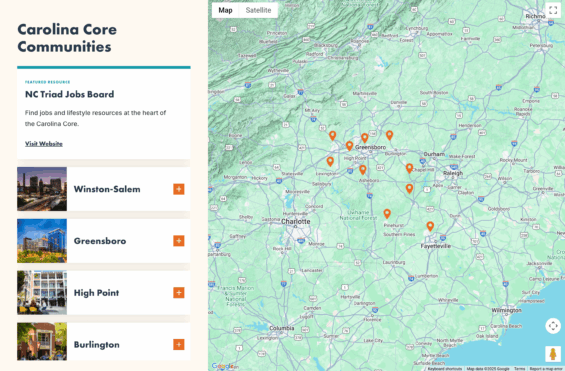Switch to the Map view tab
565x371 pixels.
[225, 10]
